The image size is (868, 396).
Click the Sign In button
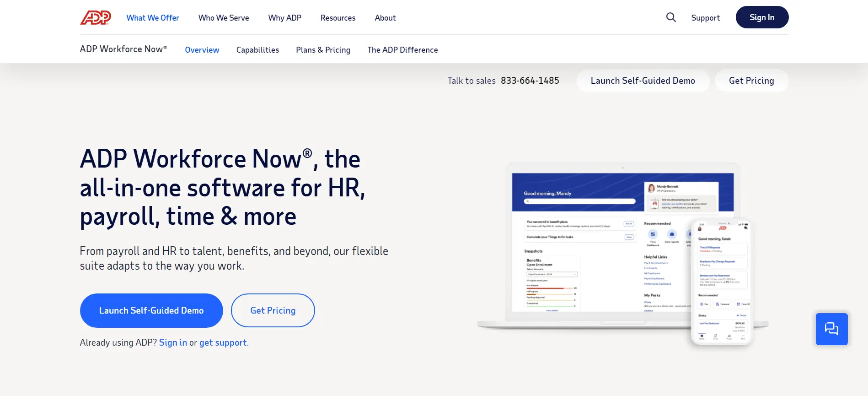(762, 17)
